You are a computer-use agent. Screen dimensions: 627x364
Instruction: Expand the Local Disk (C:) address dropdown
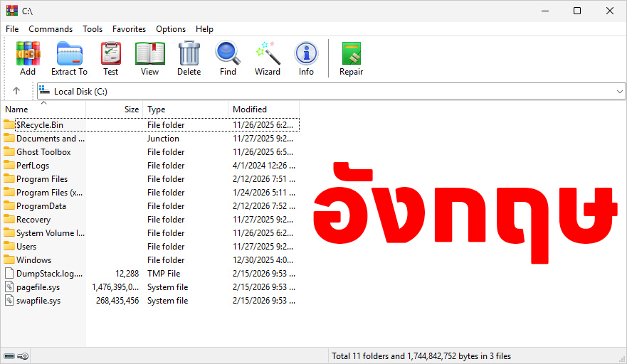pos(619,92)
